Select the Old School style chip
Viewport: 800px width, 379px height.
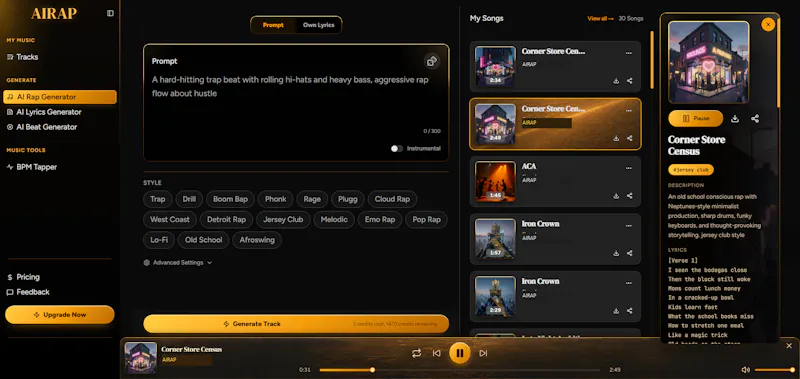(204, 240)
